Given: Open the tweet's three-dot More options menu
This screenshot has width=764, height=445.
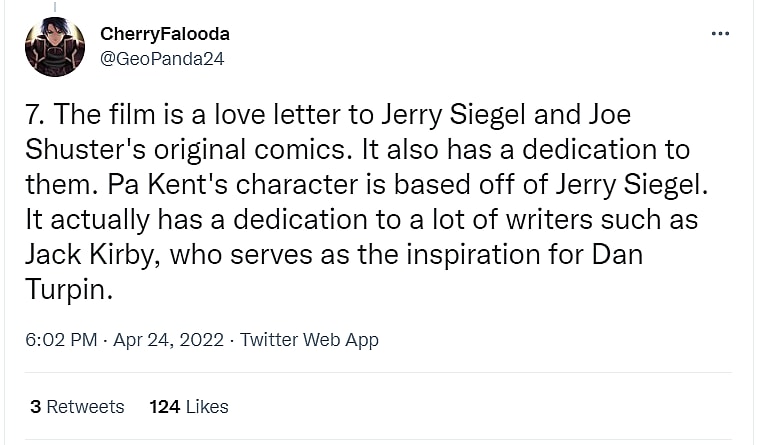Looking at the screenshot, I should 720,33.
